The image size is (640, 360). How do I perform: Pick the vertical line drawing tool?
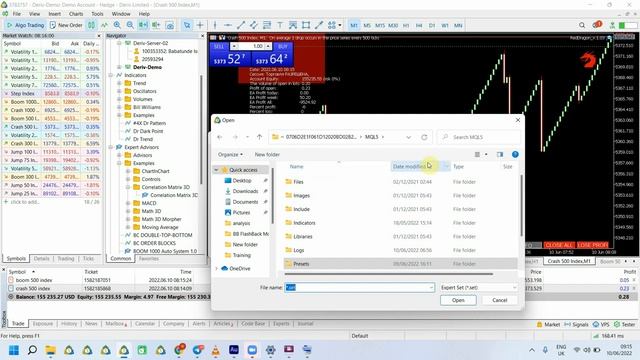[215, 25]
